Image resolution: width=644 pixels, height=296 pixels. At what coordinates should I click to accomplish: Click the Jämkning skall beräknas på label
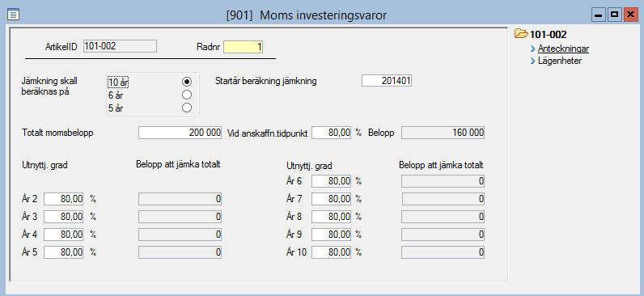(49, 87)
